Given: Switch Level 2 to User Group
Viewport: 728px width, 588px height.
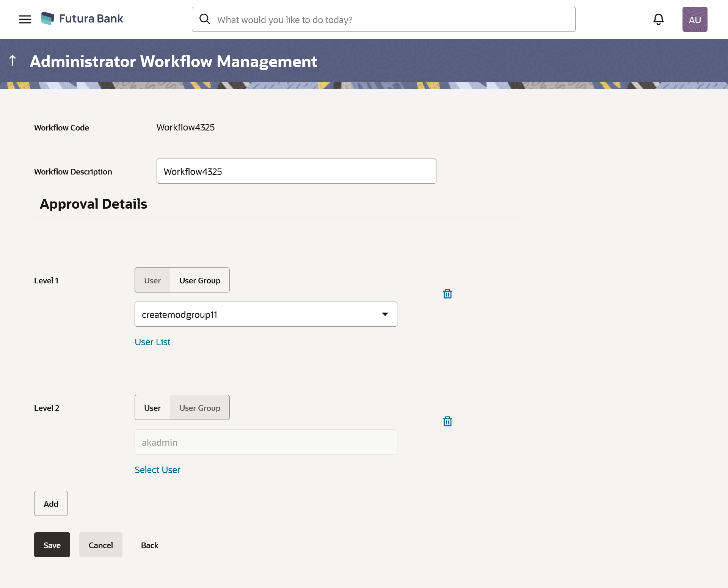Looking at the screenshot, I should pos(200,408).
